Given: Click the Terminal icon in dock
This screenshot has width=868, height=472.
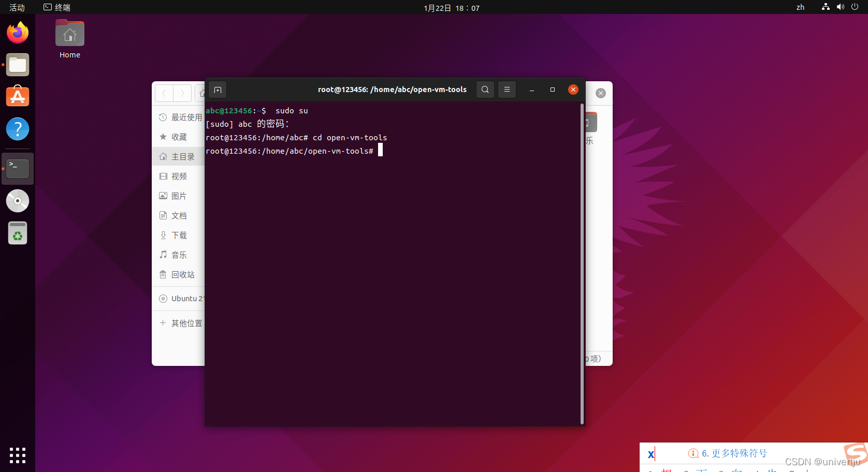Looking at the screenshot, I should [x=18, y=169].
